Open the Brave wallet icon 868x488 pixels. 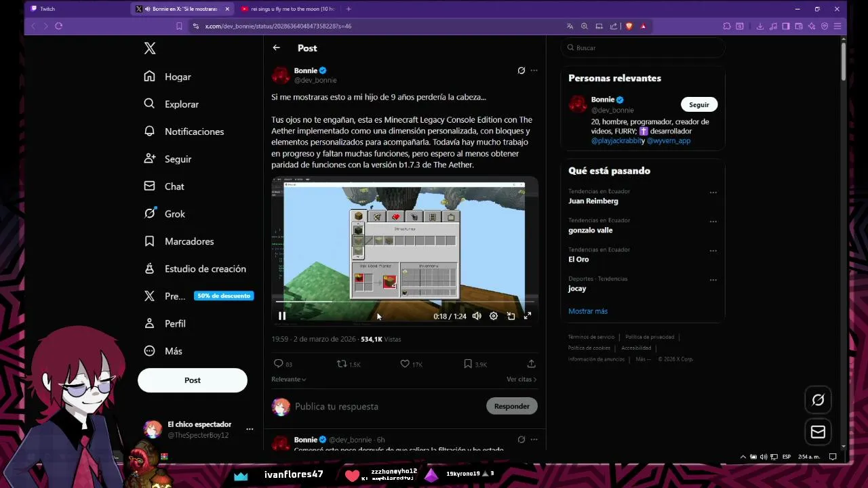coord(799,26)
